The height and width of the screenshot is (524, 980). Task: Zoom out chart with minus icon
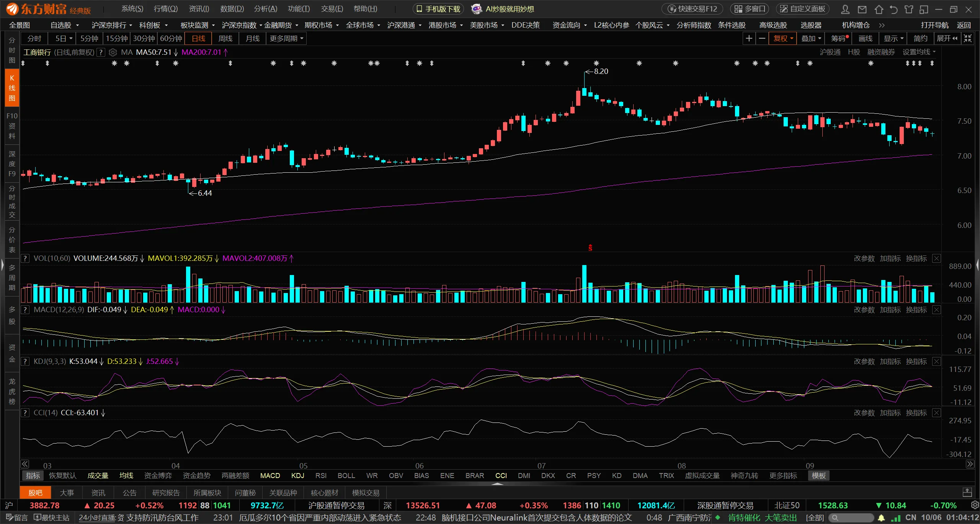pos(762,38)
